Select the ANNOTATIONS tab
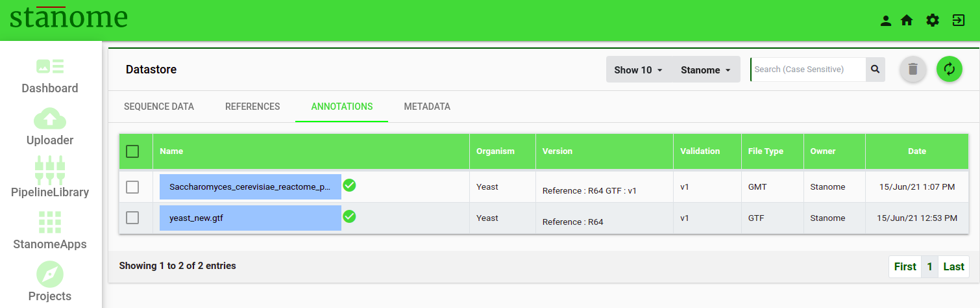Image resolution: width=980 pixels, height=308 pixels. (x=342, y=107)
